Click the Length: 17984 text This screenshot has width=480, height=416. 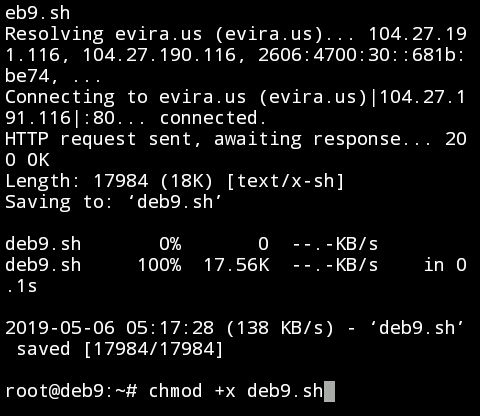(76, 181)
